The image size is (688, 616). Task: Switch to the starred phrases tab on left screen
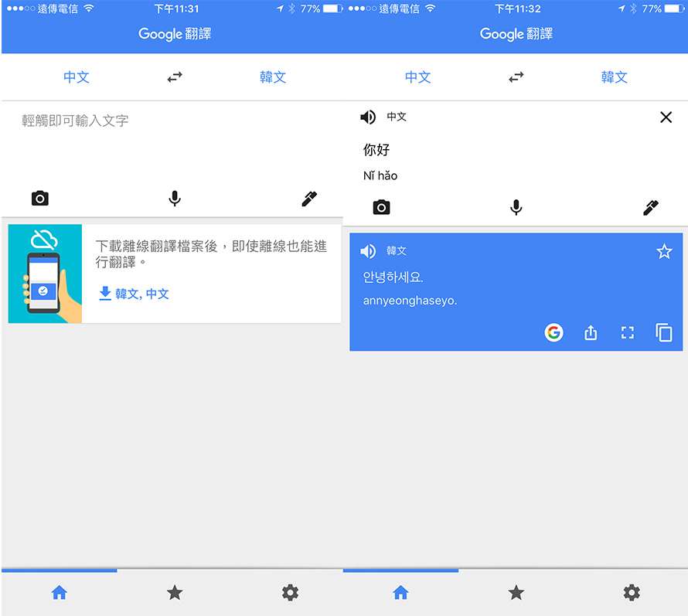[x=175, y=593]
